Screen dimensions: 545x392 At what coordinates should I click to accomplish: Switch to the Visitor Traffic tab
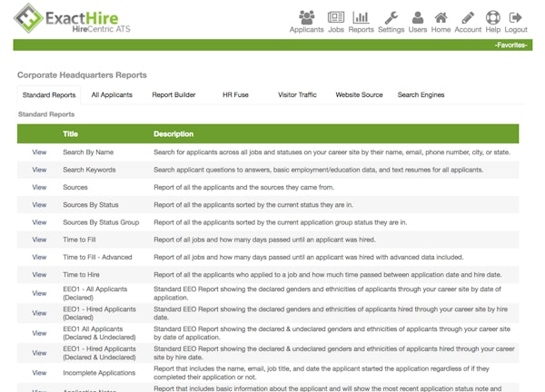[x=297, y=94]
